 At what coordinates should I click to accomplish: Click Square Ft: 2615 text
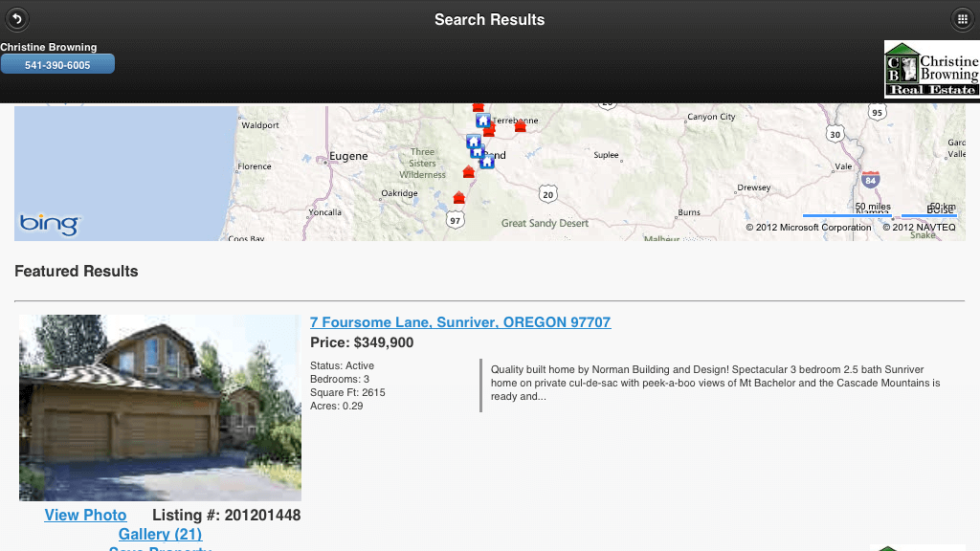[348, 392]
